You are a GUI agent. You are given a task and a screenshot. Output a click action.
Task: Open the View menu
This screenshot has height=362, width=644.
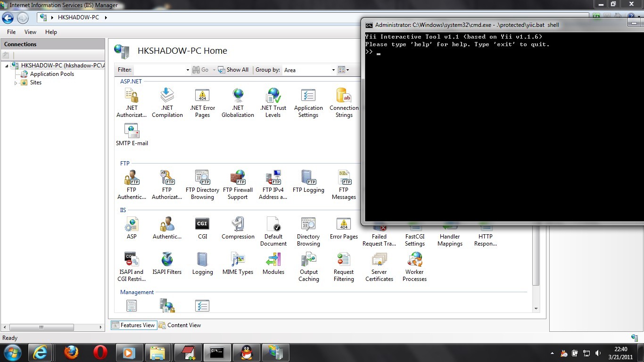[x=30, y=32]
